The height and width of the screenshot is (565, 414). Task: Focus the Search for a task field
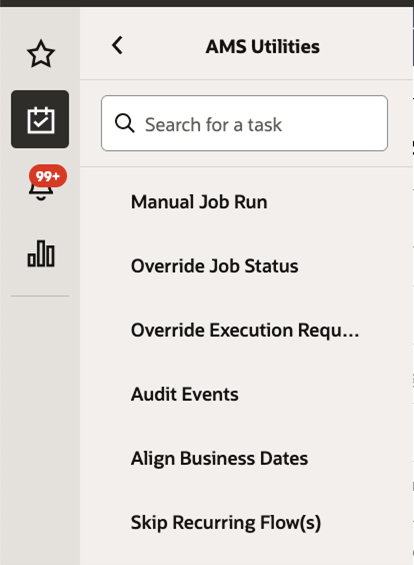pos(244,123)
